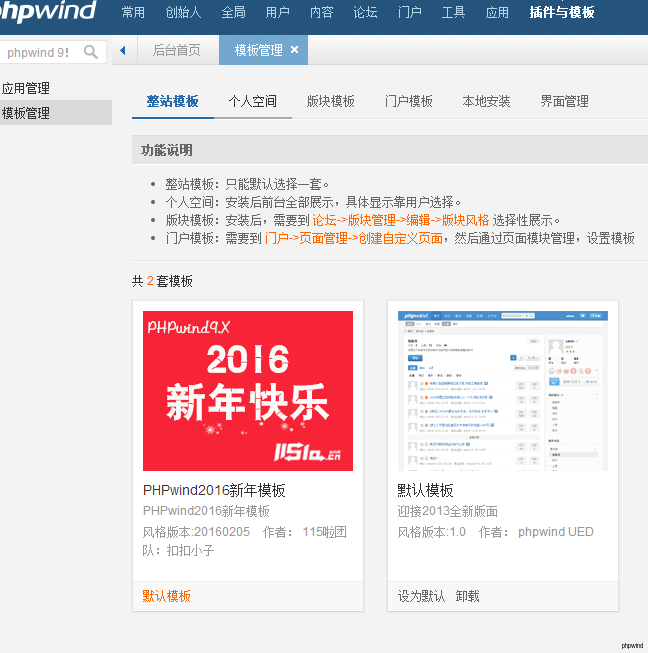Image resolution: width=648 pixels, height=653 pixels.
Task: Close the 模板管理 tab
Action: pos(294,50)
